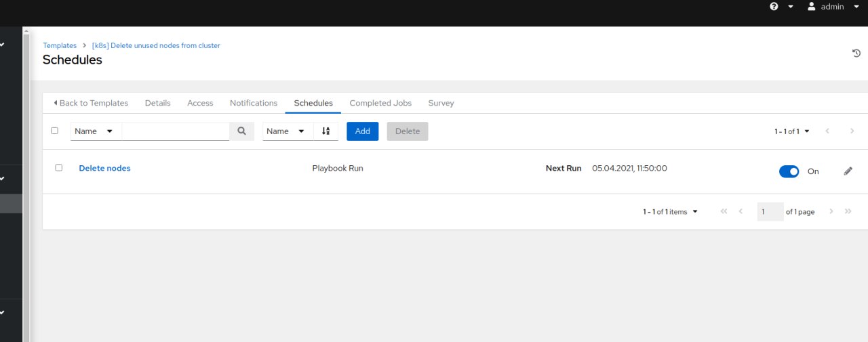Go to previous page in bottom pagination
This screenshot has width=868, height=342.
click(741, 212)
